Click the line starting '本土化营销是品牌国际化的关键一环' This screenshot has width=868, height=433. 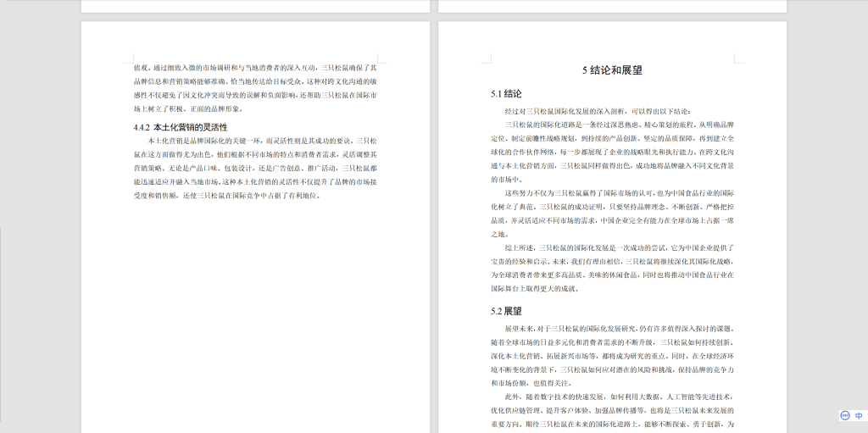[263, 141]
